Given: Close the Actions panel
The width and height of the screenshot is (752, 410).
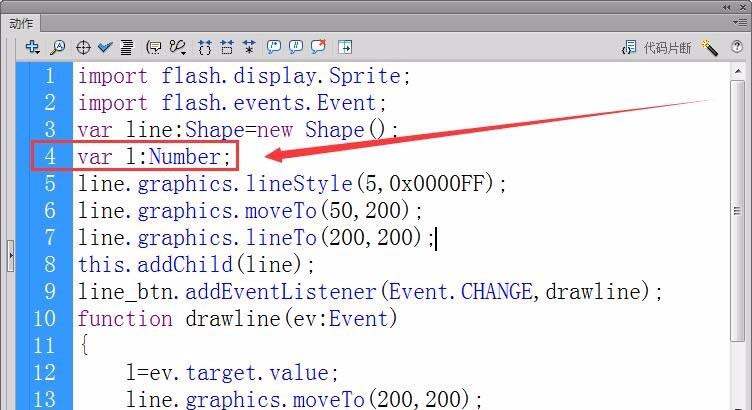Looking at the screenshot, I should pos(742,7).
